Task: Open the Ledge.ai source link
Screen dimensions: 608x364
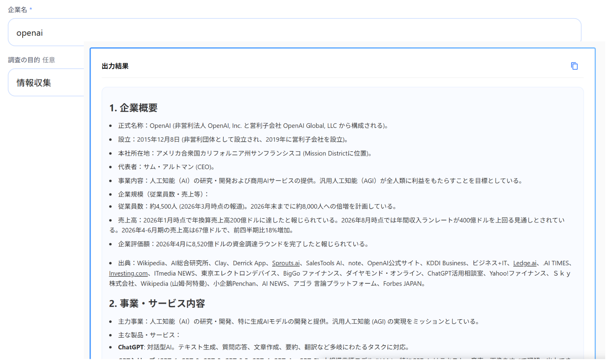Action: [x=524, y=263]
